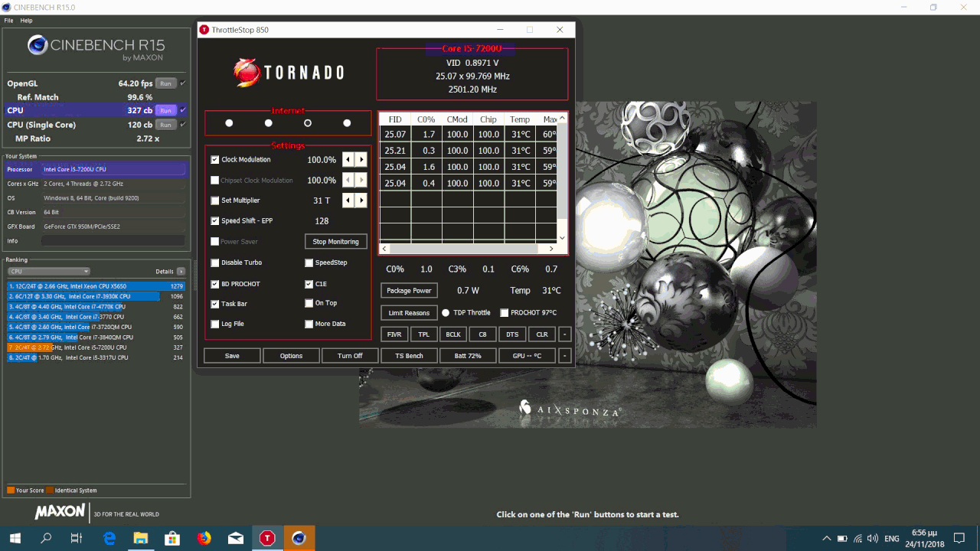Screen dimensions: 980x551
Task: Run the CPU (Single Core) benchmark
Action: (x=165, y=124)
